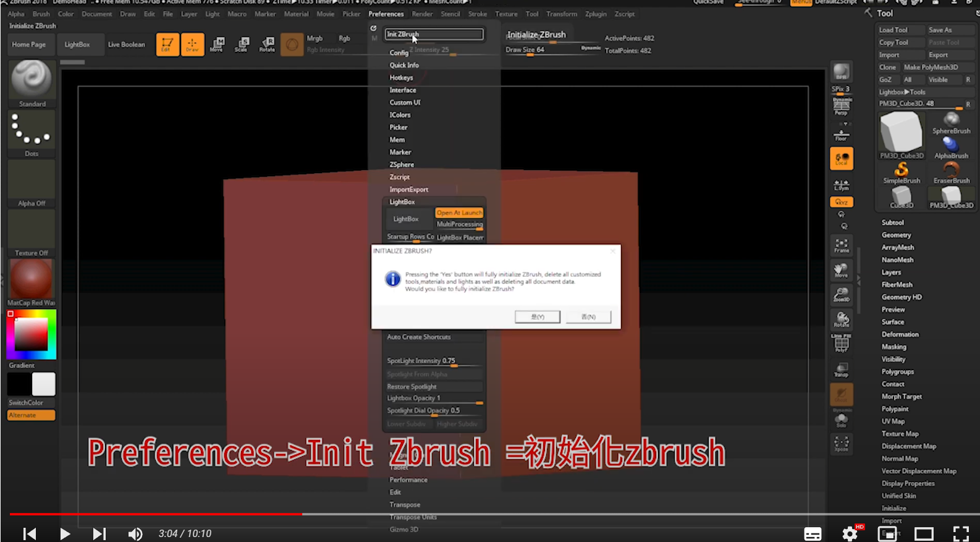Expand the Geometry palette section

896,235
